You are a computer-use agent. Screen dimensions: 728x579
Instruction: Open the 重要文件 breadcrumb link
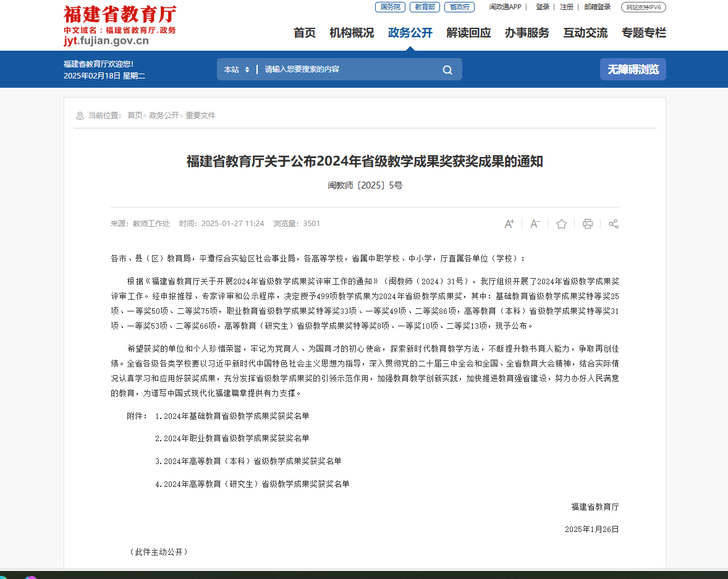(x=200, y=116)
